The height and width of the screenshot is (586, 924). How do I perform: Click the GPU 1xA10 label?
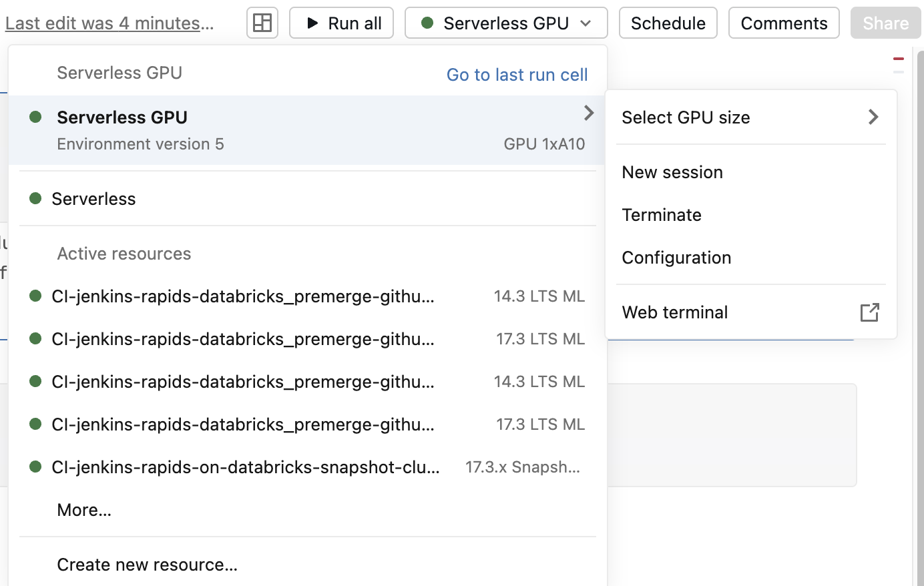point(544,144)
